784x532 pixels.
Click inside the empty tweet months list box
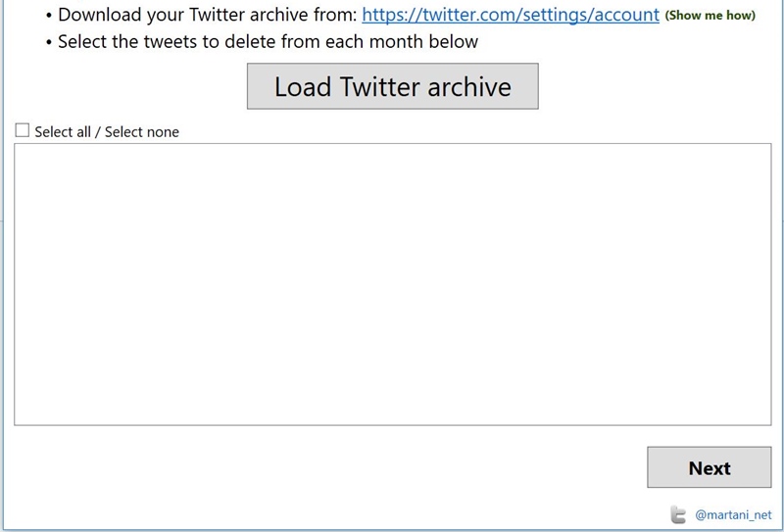[x=392, y=284]
